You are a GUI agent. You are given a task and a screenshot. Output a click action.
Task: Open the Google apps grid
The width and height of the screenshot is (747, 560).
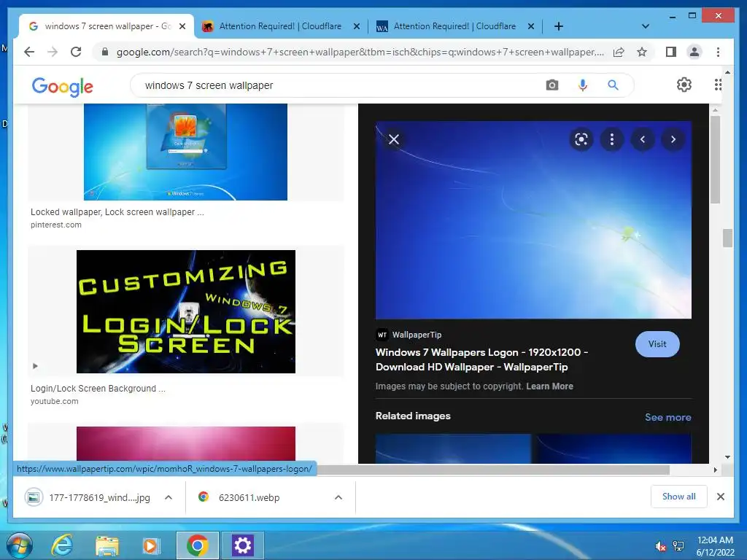click(718, 85)
